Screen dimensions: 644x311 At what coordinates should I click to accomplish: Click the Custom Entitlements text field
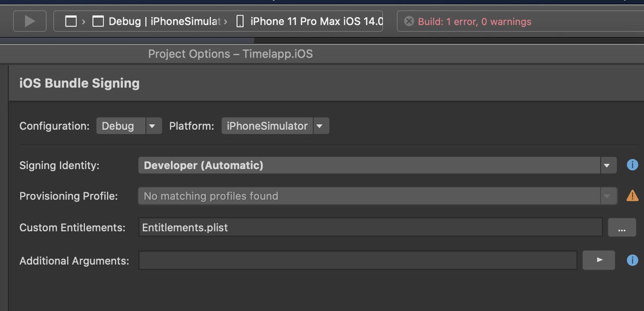coord(370,227)
